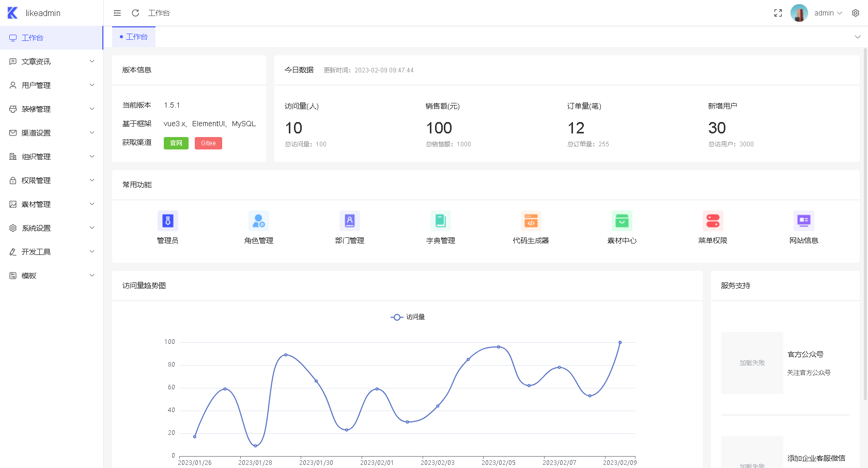The image size is (868, 468).
Task: Open the 管理员 shortcut icon
Action: pyautogui.click(x=168, y=221)
